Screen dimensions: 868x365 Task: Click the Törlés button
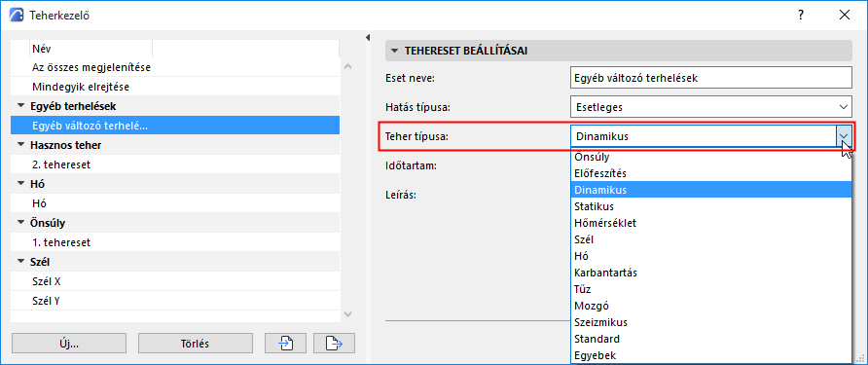196,344
